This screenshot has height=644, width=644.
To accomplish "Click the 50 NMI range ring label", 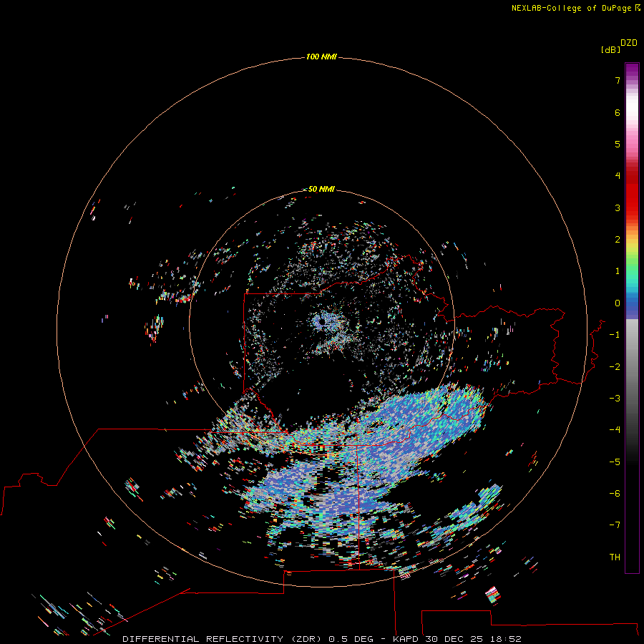I will [x=321, y=189].
